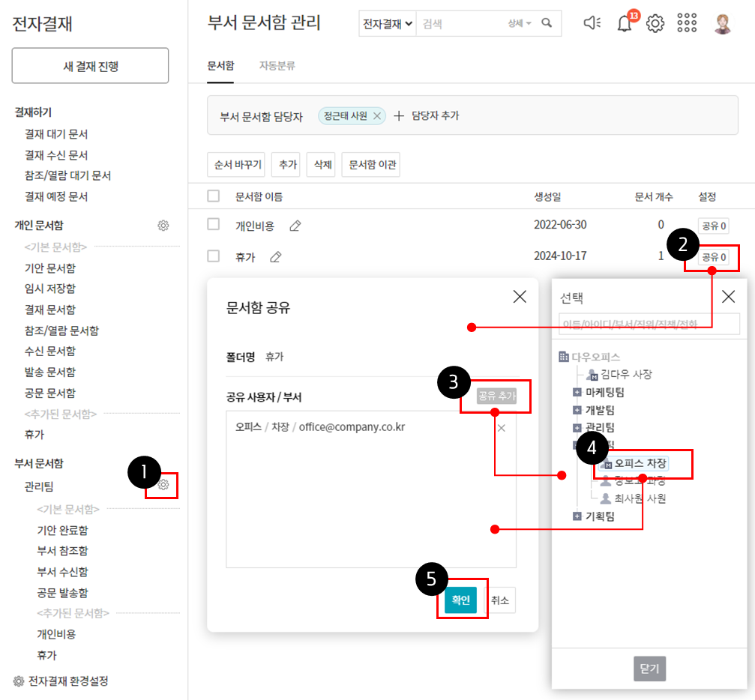Click the user profile avatar

pos(723,24)
